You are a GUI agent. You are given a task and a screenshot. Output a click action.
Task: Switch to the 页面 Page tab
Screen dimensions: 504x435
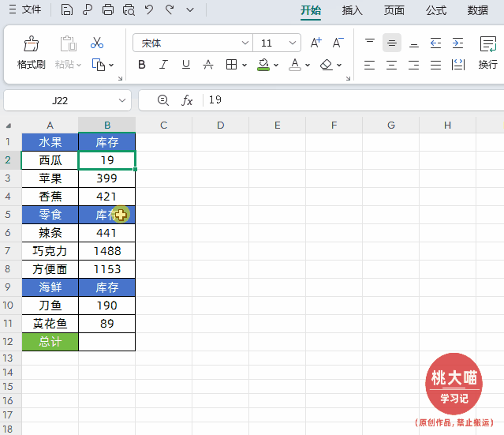[394, 10]
